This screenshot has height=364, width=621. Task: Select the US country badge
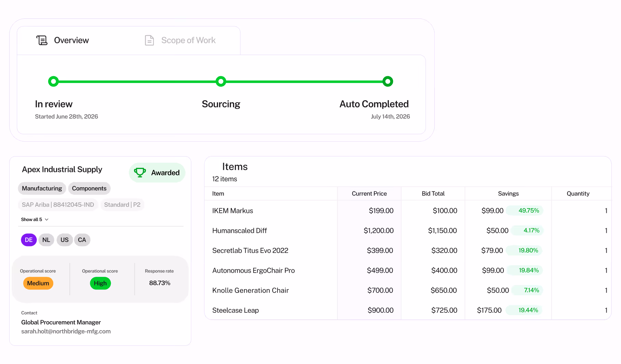[x=64, y=240]
